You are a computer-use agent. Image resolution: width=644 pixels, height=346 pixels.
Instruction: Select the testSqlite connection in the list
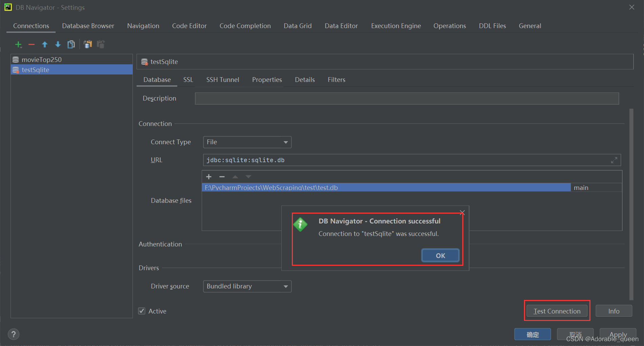pos(72,70)
